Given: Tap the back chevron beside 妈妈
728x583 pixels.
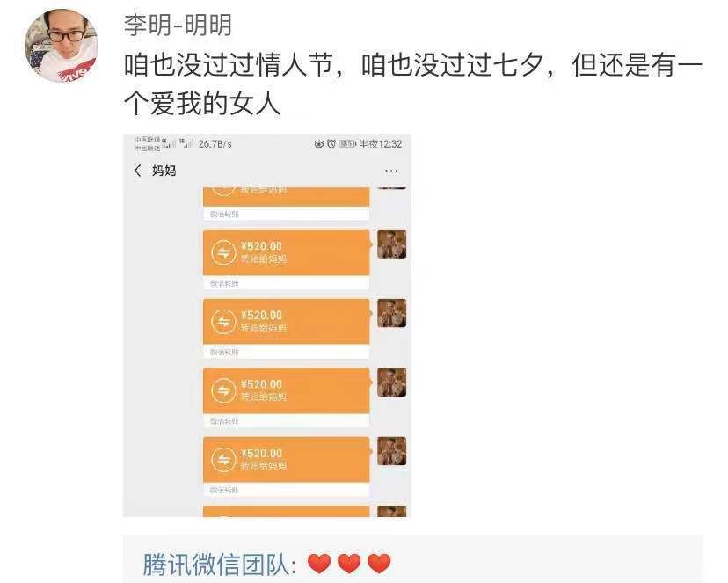Looking at the screenshot, I should [137, 171].
